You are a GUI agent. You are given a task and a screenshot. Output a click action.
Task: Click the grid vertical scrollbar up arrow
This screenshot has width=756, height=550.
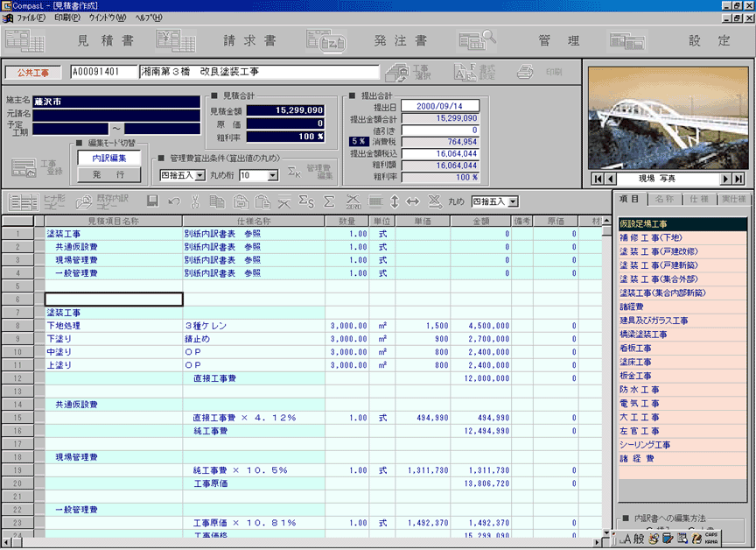coord(606,221)
